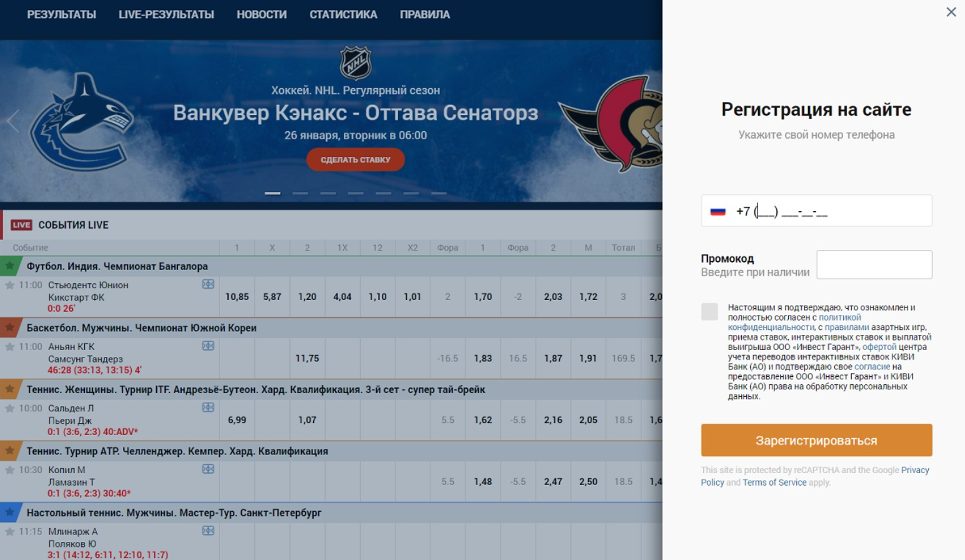Select draw odds 5,87
This screenshot has height=560, width=965.
point(272,297)
